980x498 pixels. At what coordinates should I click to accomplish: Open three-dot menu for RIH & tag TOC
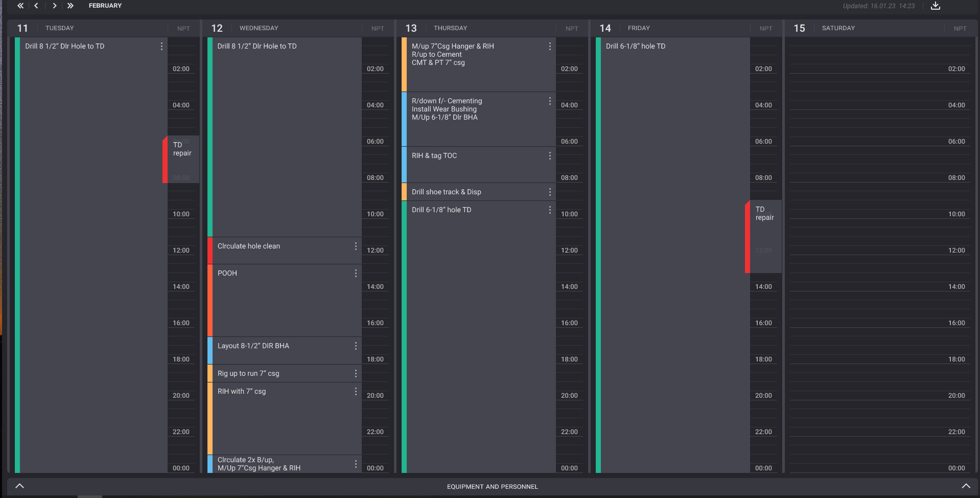[x=550, y=156]
